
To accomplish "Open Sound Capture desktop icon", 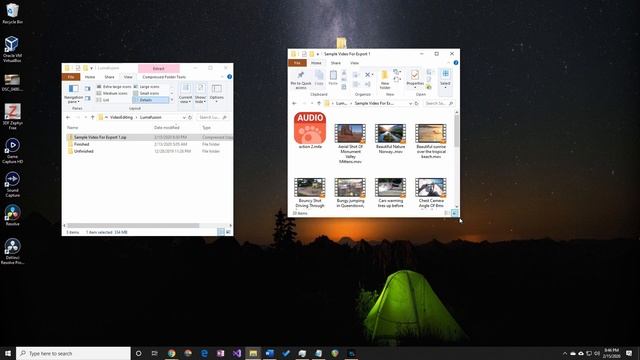I will tap(12, 184).
